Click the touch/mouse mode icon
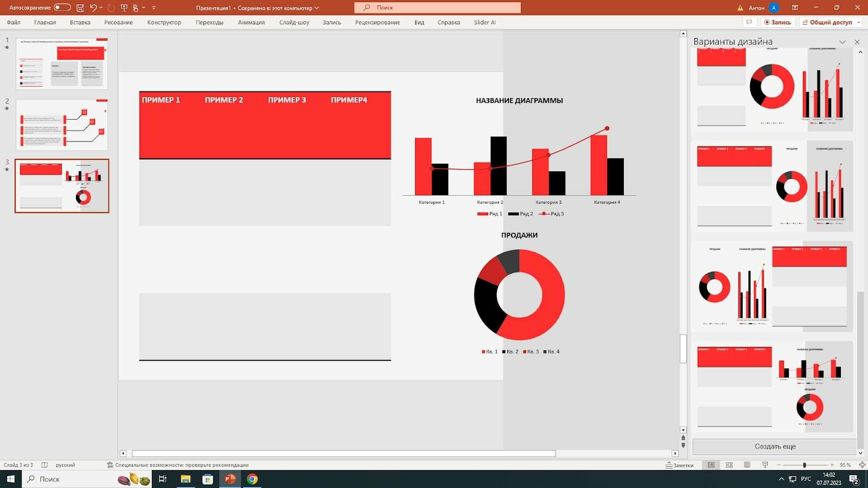 (x=136, y=8)
